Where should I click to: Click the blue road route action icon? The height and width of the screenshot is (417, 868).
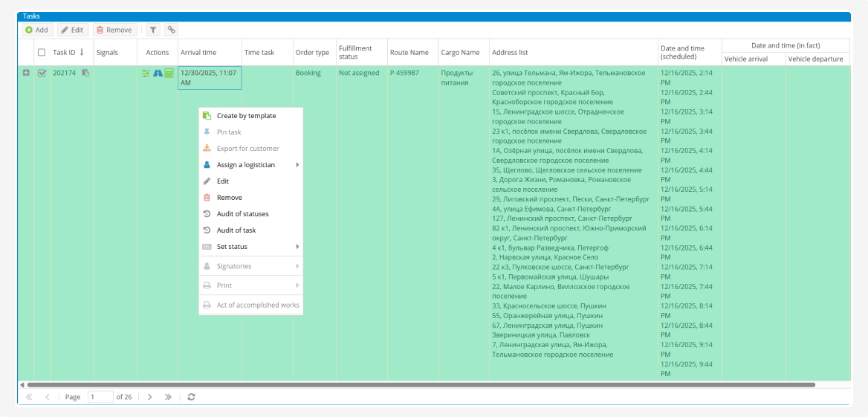[158, 73]
